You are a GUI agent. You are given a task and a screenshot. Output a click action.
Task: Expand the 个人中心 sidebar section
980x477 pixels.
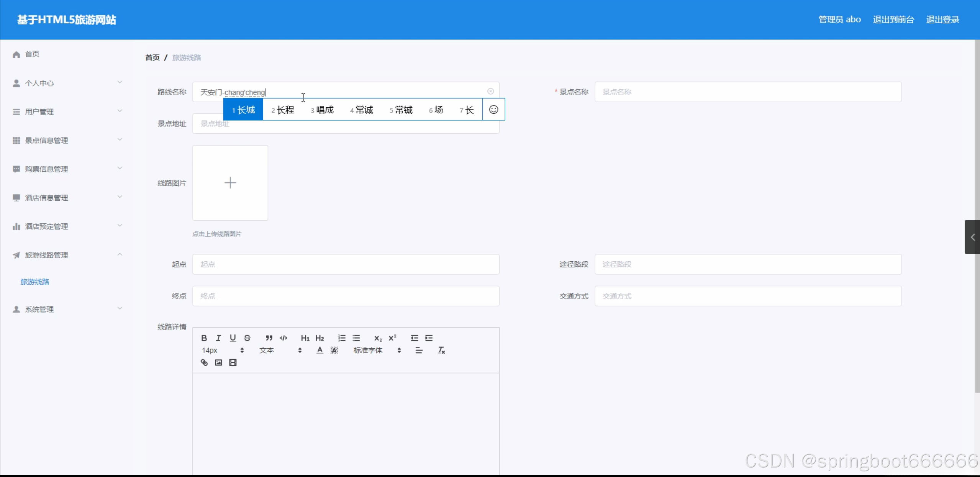(x=40, y=83)
